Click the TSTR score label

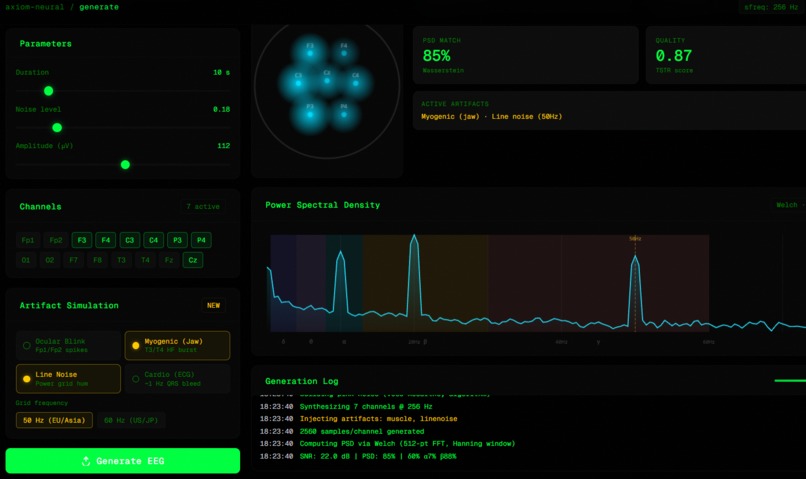674,70
